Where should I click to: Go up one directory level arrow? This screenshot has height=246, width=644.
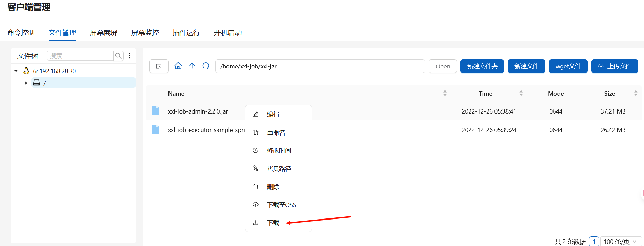click(192, 66)
